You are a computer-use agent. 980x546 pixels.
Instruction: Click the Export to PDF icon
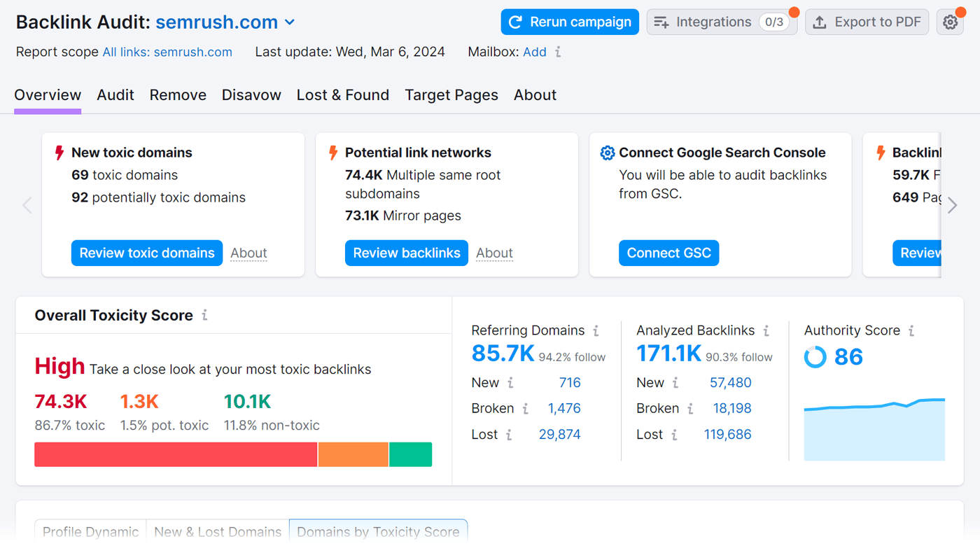click(x=820, y=22)
